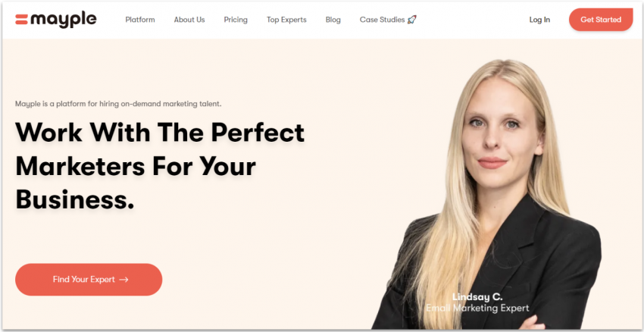
Task: Click the mayple wordmark in header
Action: [x=64, y=20]
